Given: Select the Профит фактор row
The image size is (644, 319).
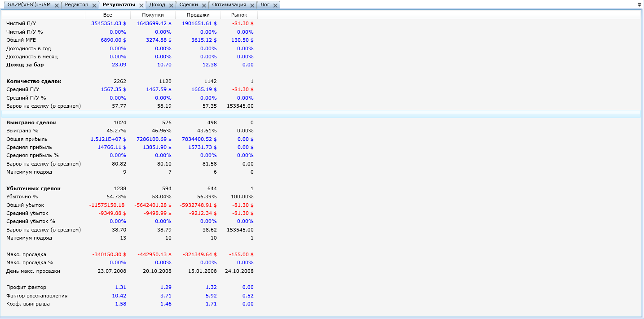Looking at the screenshot, I should pyautogui.click(x=26, y=287).
